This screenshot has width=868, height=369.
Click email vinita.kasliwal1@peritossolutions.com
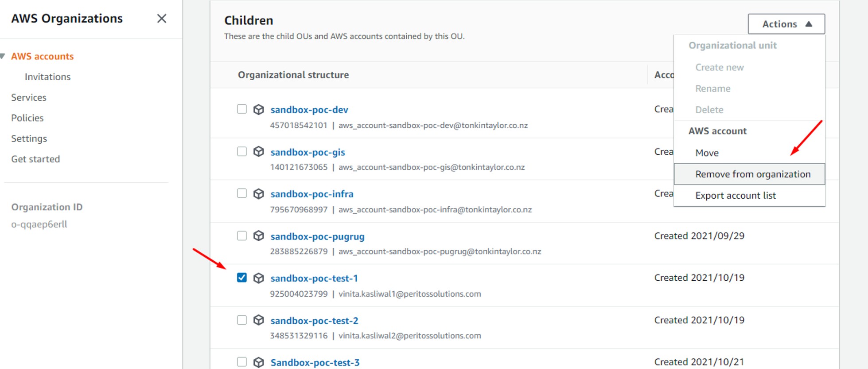pyautogui.click(x=410, y=294)
